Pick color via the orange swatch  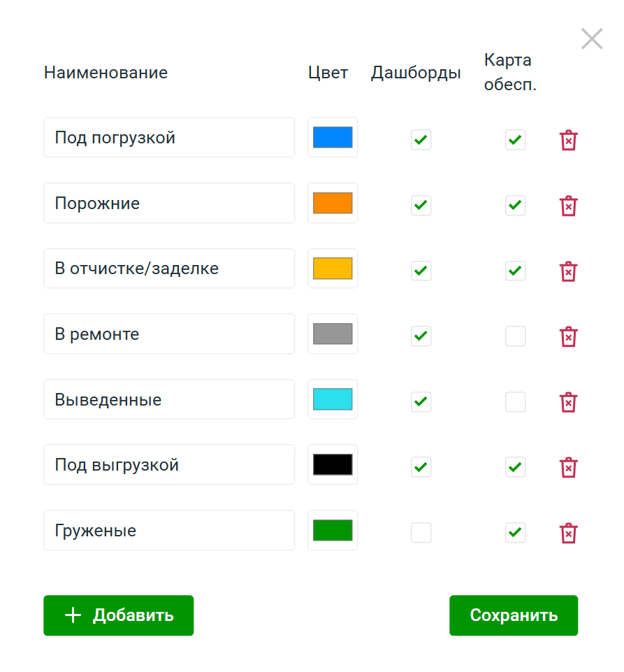333,203
